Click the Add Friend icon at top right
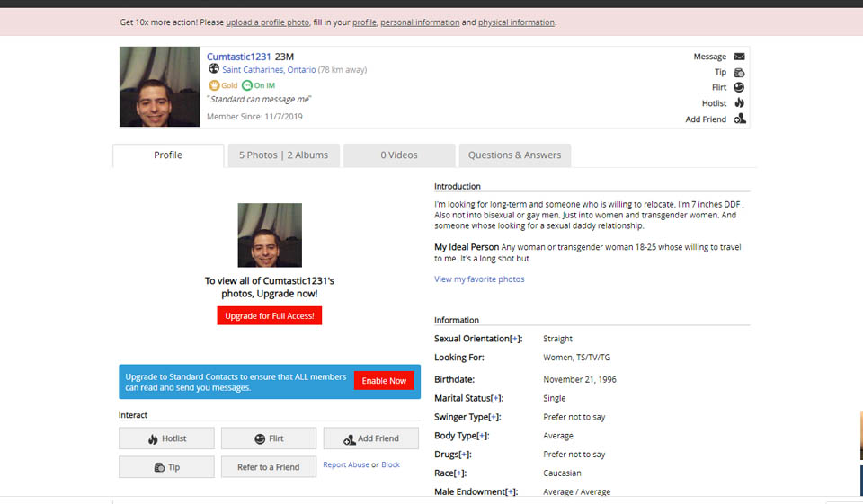The height and width of the screenshot is (504, 863). point(739,119)
